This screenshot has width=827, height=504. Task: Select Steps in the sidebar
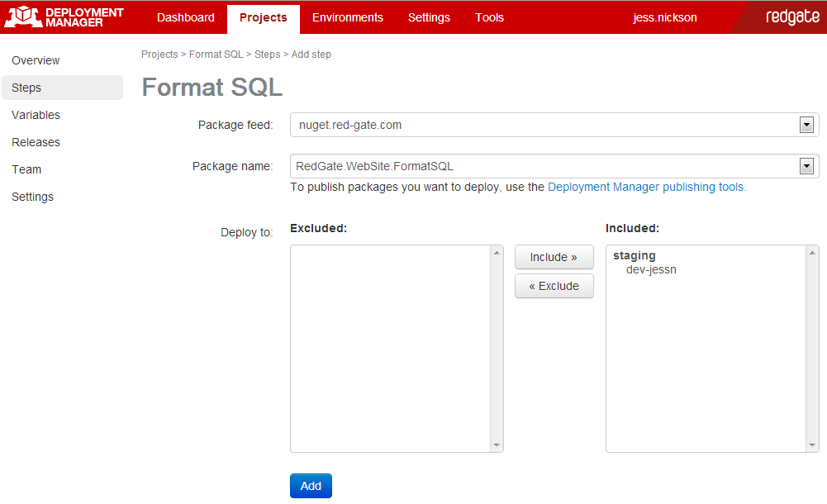pos(62,88)
